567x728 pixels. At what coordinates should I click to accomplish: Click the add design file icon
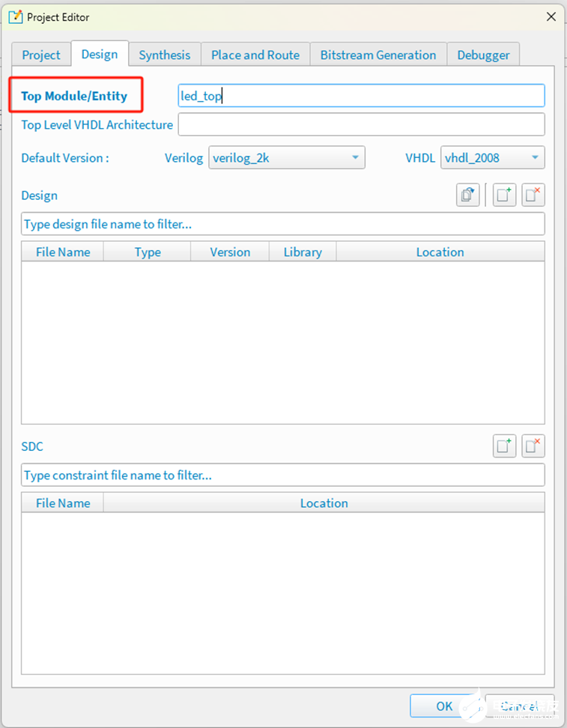(504, 195)
